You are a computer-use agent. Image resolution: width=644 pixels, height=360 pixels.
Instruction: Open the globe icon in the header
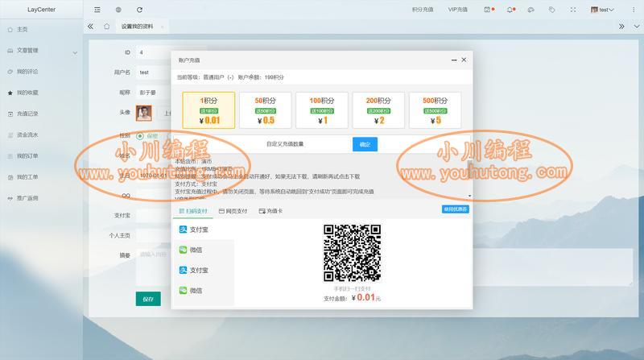point(118,10)
